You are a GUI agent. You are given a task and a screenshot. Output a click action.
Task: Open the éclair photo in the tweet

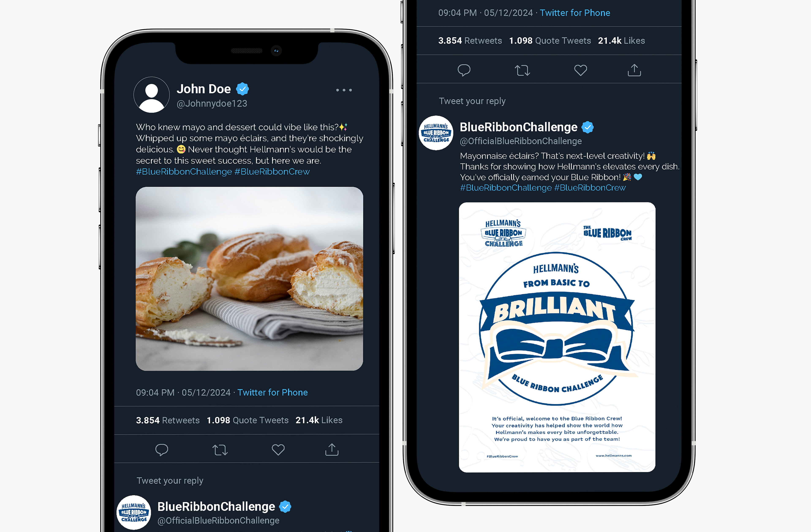249,278
